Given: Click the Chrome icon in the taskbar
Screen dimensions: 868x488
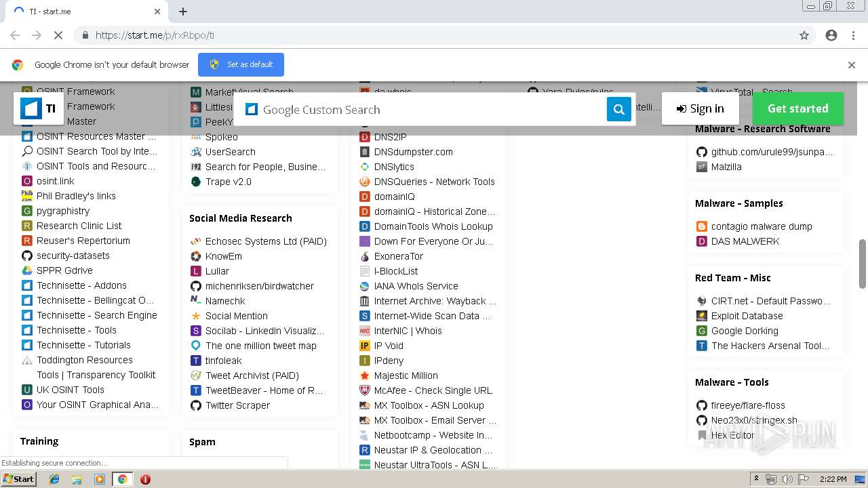Looking at the screenshot, I should tap(122, 479).
